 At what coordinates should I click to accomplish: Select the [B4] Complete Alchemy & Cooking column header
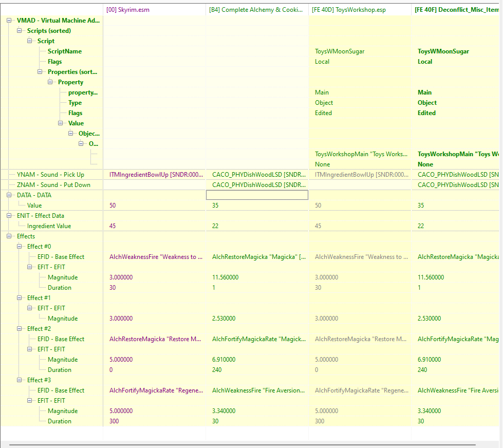pyautogui.click(x=257, y=10)
